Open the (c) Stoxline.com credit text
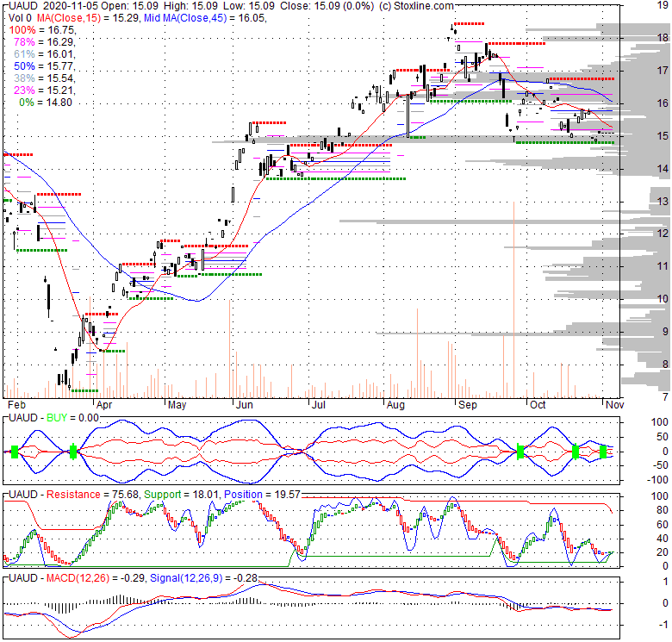672x642 pixels. coord(416,6)
